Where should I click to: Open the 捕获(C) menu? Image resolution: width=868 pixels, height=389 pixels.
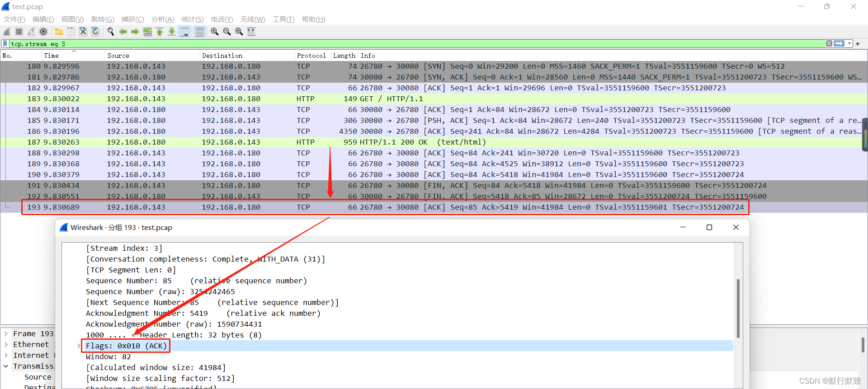[x=133, y=19]
